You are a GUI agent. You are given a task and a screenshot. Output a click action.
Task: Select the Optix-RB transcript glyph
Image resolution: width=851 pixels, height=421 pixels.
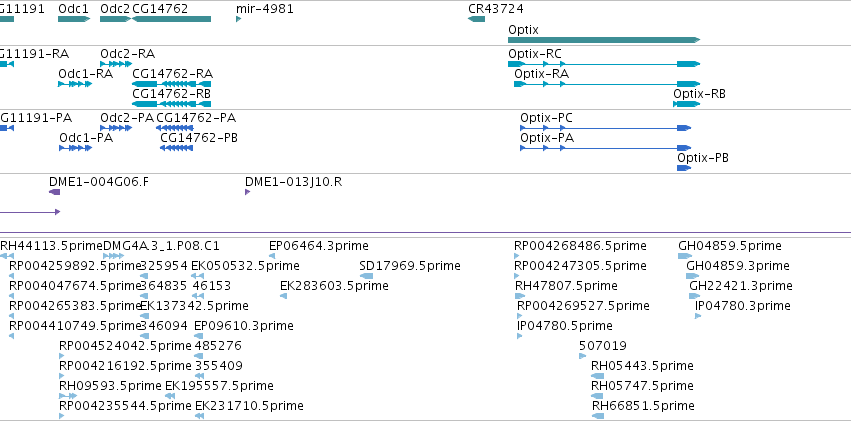pos(687,104)
